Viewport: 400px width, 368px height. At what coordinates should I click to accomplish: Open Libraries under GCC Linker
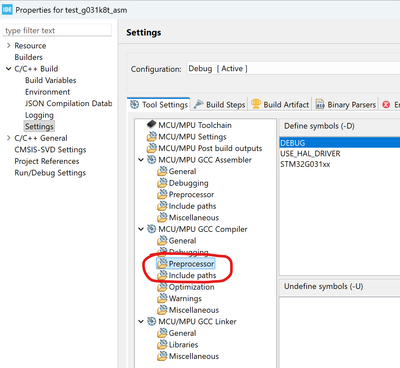pyautogui.click(x=183, y=344)
